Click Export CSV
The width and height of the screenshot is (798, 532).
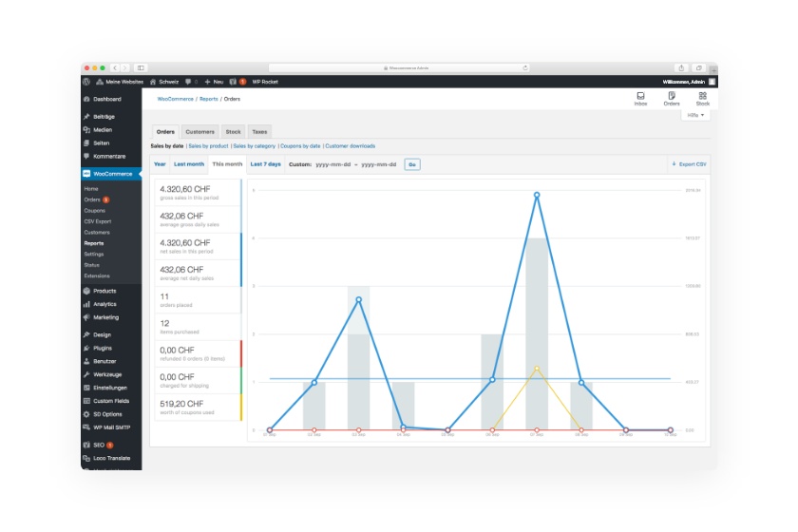click(689, 164)
